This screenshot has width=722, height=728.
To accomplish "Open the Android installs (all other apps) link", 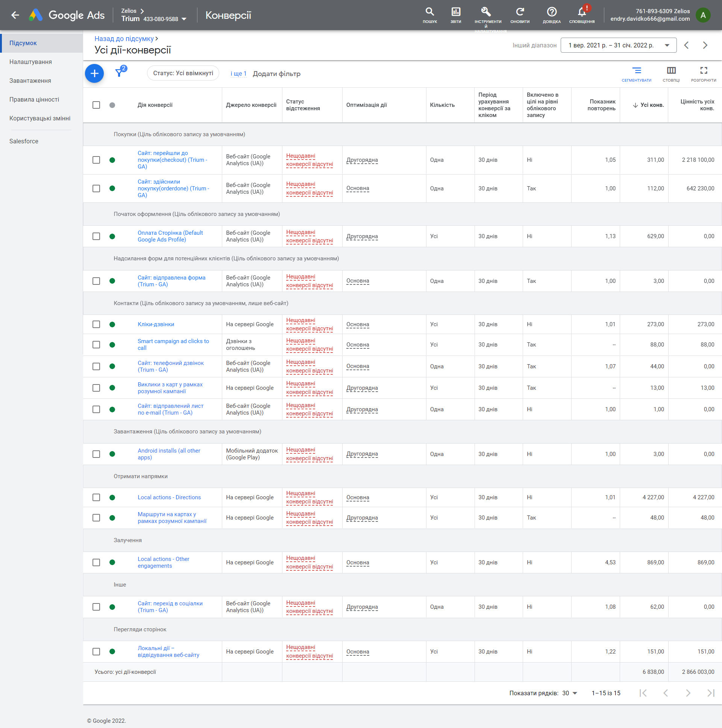I will pyautogui.click(x=169, y=454).
